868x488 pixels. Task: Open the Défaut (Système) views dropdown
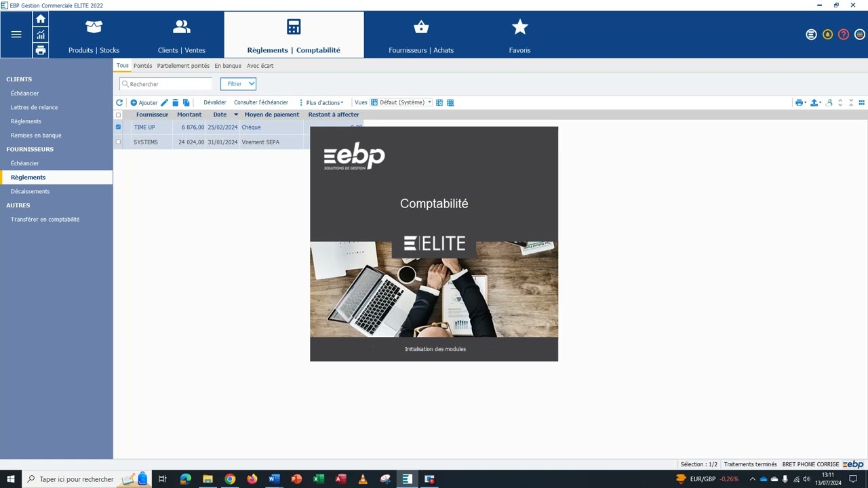[401, 102]
